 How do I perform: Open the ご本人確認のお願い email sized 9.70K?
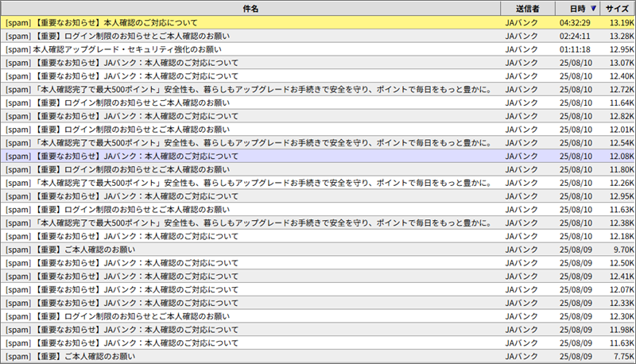318,250
